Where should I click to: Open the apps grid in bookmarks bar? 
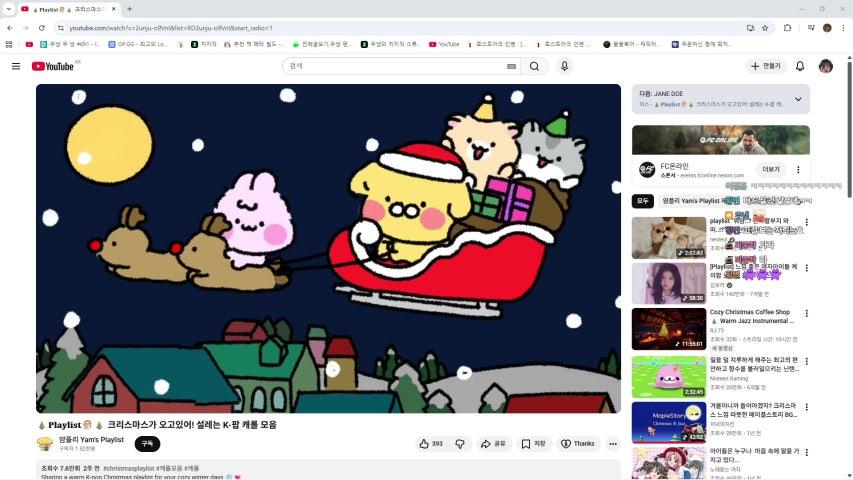[x=9, y=44]
